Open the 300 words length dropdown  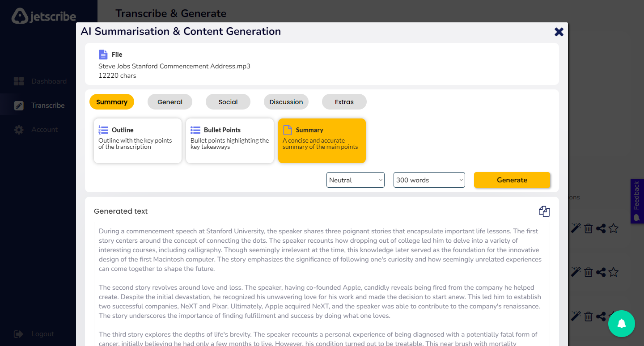(x=429, y=180)
